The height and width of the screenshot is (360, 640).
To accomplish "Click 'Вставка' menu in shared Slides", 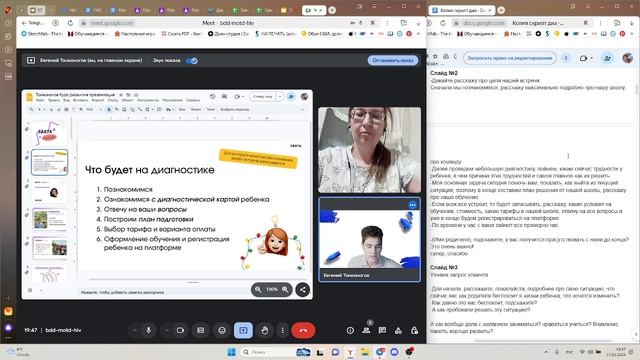I will click(x=80, y=100).
